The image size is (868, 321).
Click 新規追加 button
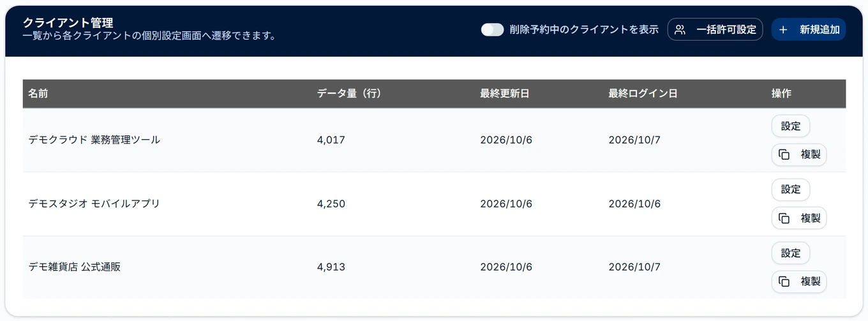pyautogui.click(x=808, y=29)
